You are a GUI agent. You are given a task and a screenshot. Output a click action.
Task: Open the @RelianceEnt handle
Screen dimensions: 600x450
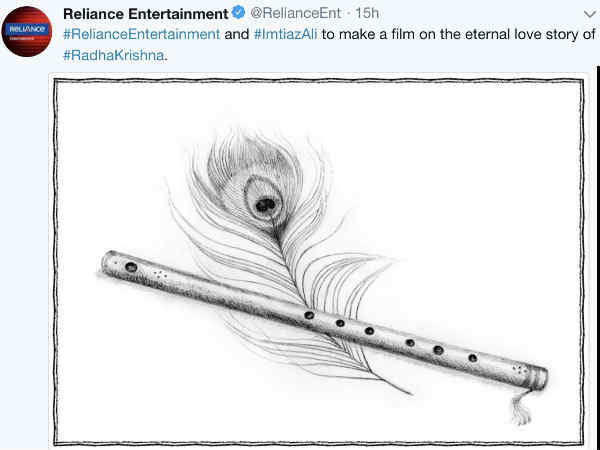point(295,13)
